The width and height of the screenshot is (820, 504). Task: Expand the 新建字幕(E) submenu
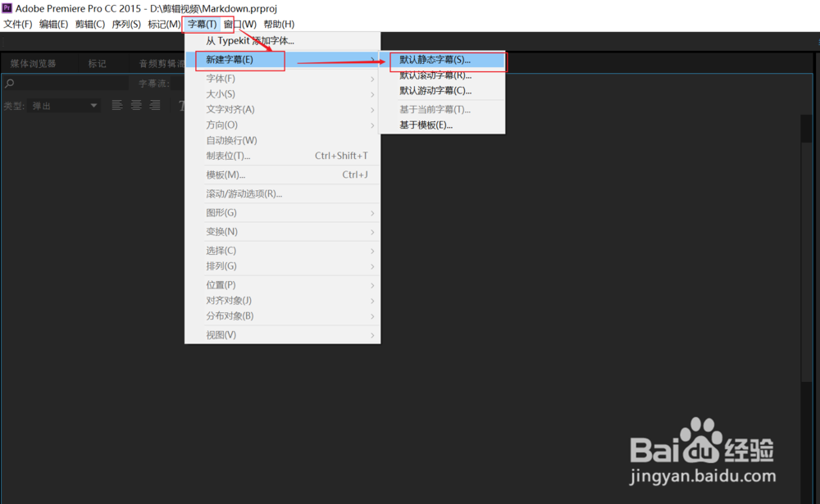[282, 60]
